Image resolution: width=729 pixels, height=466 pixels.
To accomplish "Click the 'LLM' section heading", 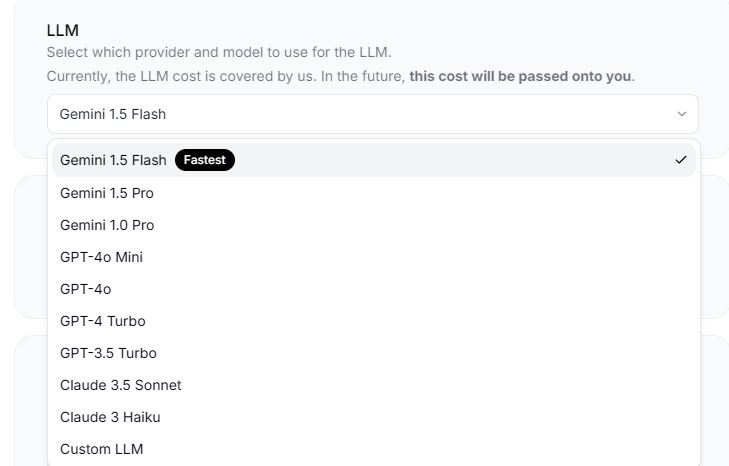I will point(62,31).
